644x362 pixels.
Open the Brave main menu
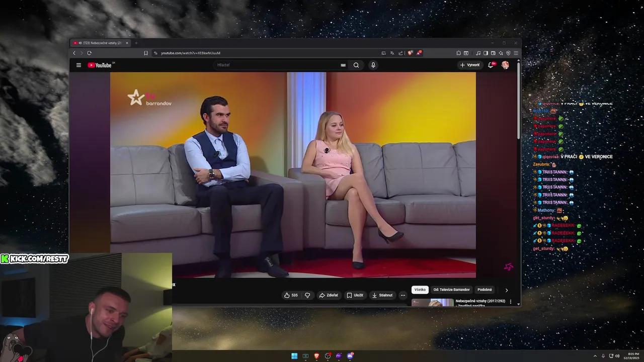click(x=516, y=53)
